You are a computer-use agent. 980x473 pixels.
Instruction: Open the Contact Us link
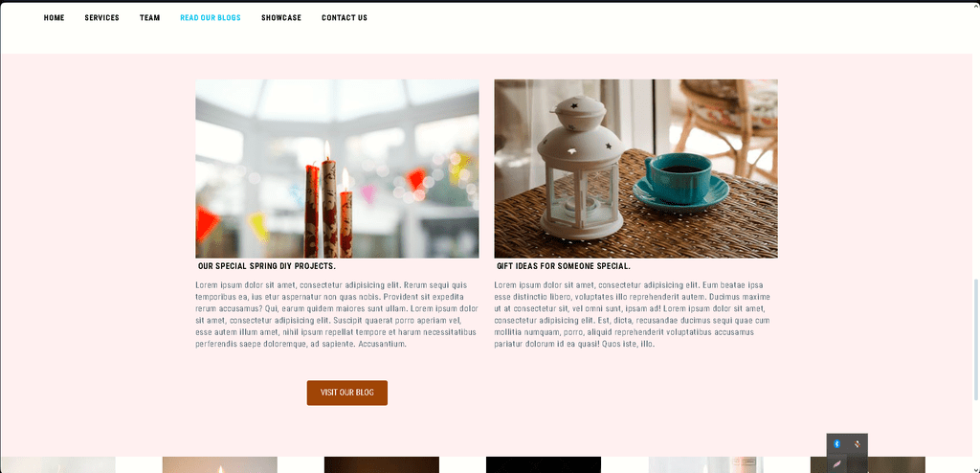[x=345, y=17]
